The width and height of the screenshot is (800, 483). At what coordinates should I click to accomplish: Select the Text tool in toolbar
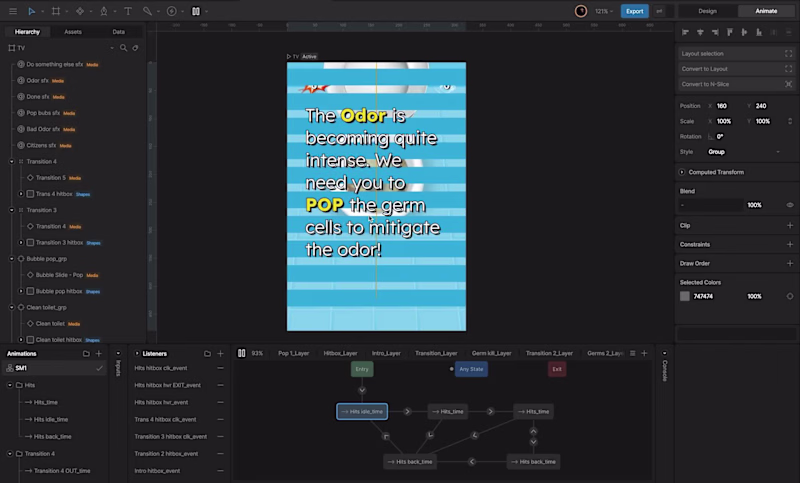tap(128, 11)
